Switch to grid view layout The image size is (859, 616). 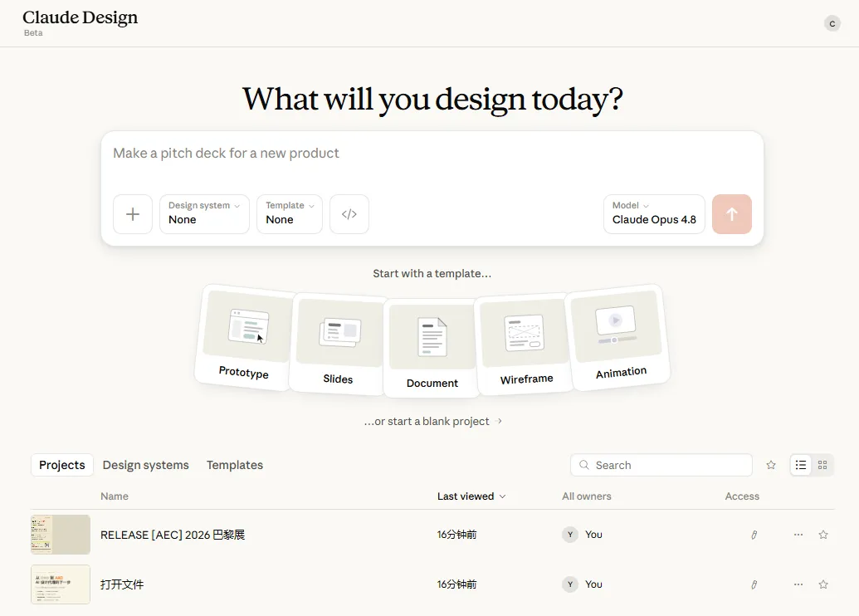pos(822,465)
